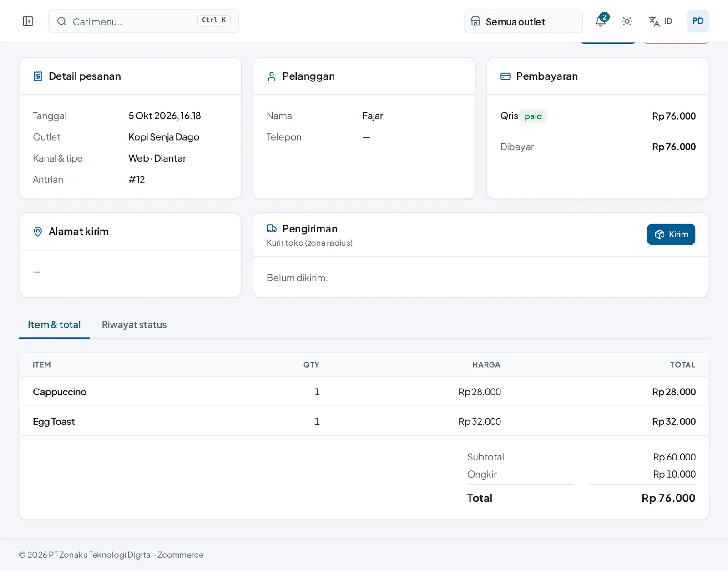Click the Ctrl K shortcut badge
728x571 pixels.
214,20
